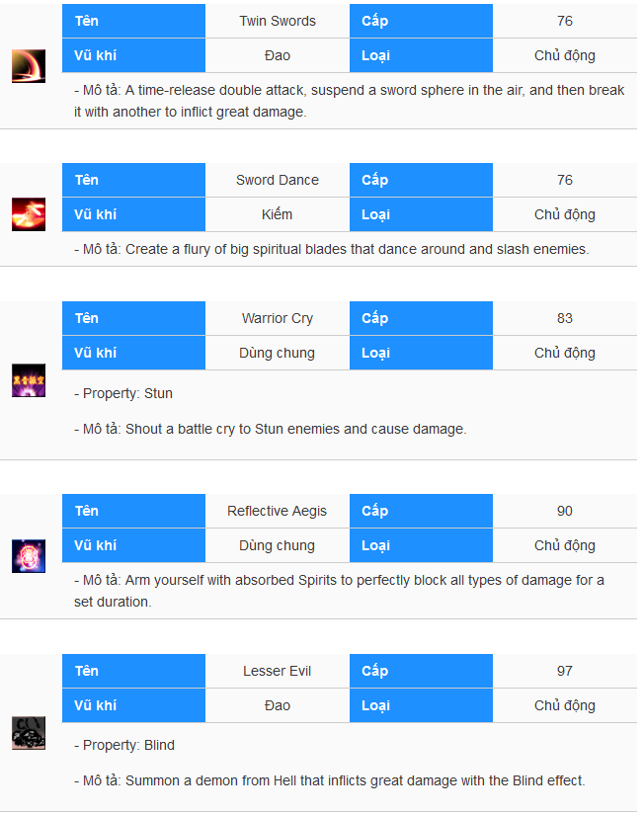Click the level 97 value cell

[x=565, y=671]
